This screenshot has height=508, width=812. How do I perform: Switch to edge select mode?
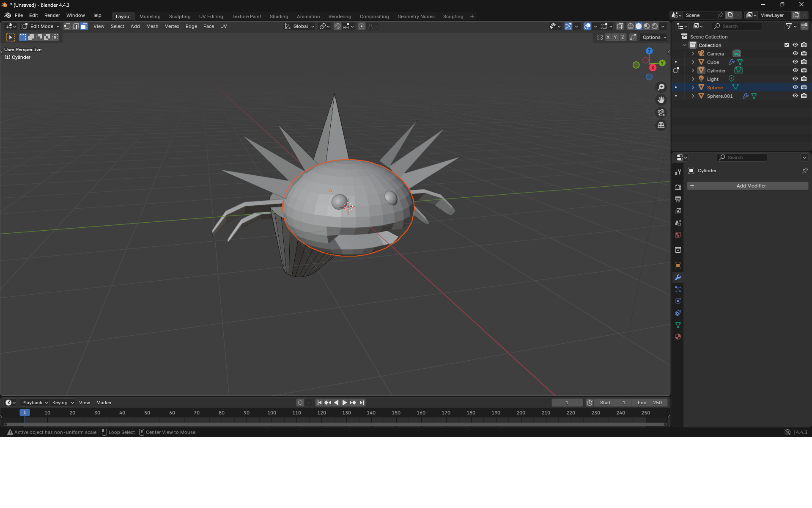[76, 26]
